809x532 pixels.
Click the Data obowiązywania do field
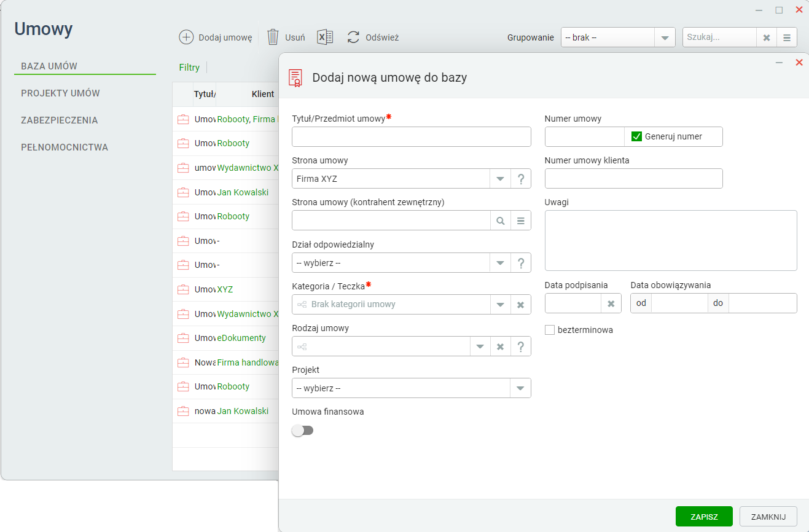[762, 303]
